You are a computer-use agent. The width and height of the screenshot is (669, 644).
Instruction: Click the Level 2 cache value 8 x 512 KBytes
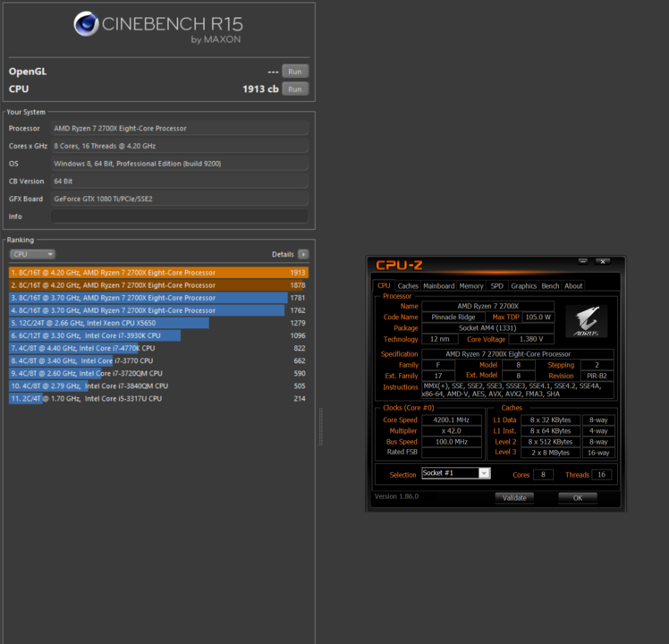(550, 442)
